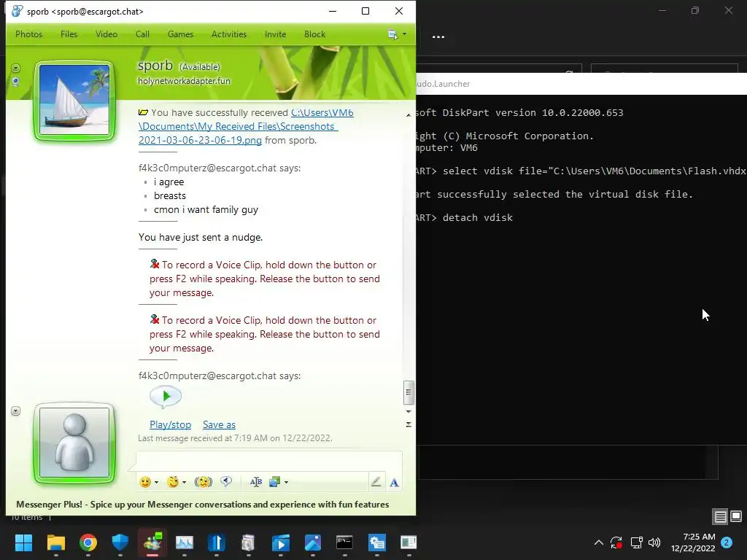Click your own default avatar picture
The image size is (747, 560).
74,443
